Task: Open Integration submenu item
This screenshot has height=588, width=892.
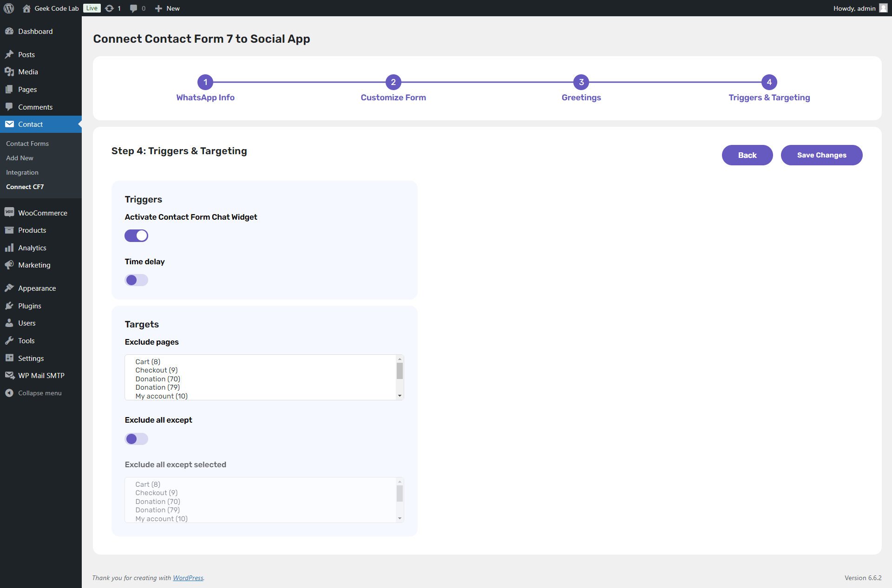Action: click(22, 172)
